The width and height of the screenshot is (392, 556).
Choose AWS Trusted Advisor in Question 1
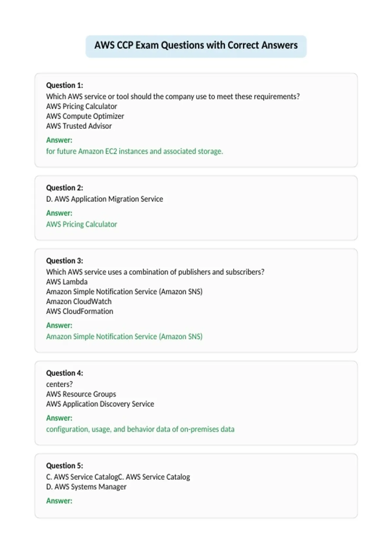click(79, 126)
